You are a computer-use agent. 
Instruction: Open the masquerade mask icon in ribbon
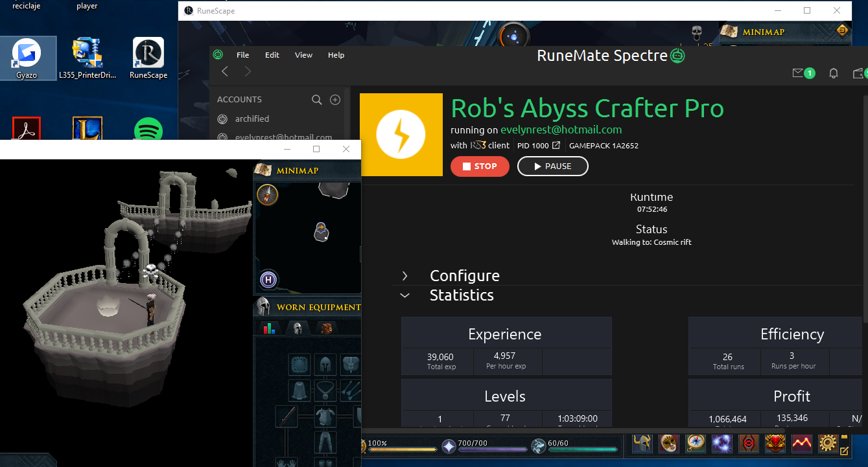pyautogui.click(x=669, y=444)
